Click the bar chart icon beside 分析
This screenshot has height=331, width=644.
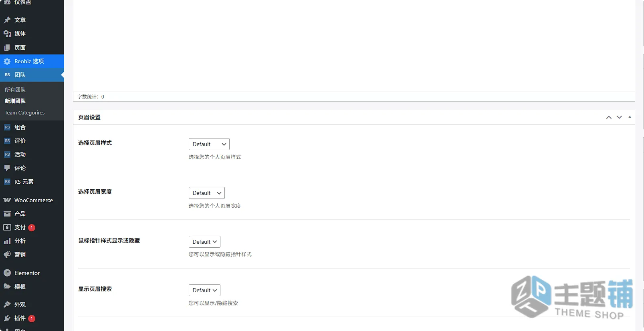(x=7, y=241)
